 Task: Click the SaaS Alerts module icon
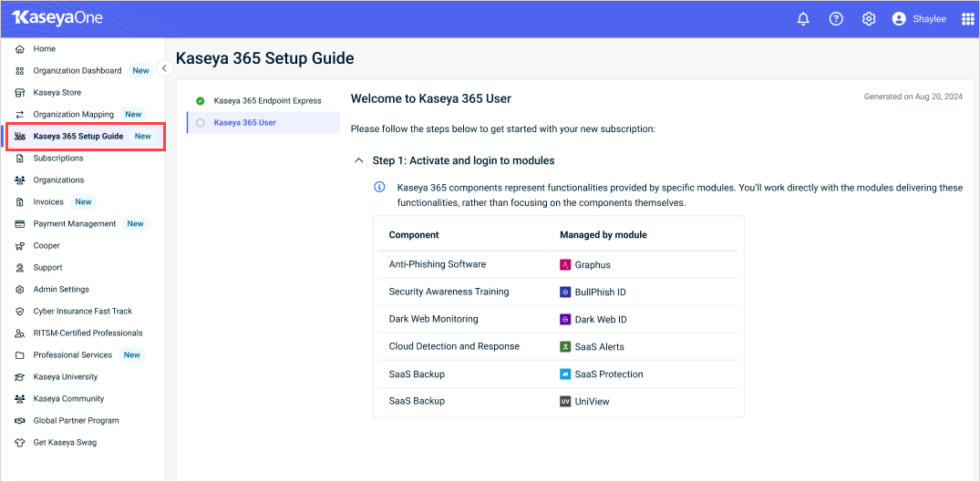pos(565,346)
